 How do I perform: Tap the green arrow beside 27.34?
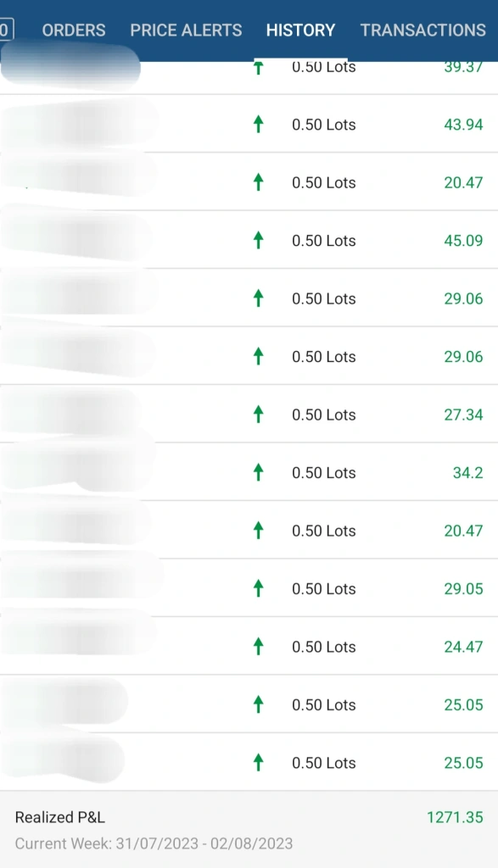[258, 414]
